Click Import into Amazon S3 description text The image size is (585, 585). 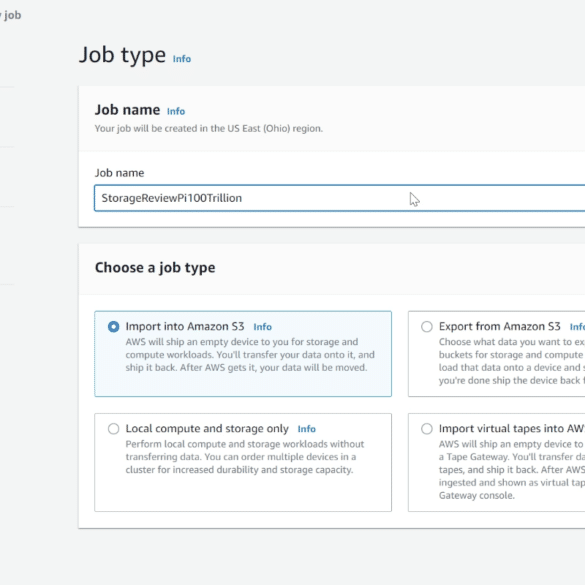(x=250, y=355)
